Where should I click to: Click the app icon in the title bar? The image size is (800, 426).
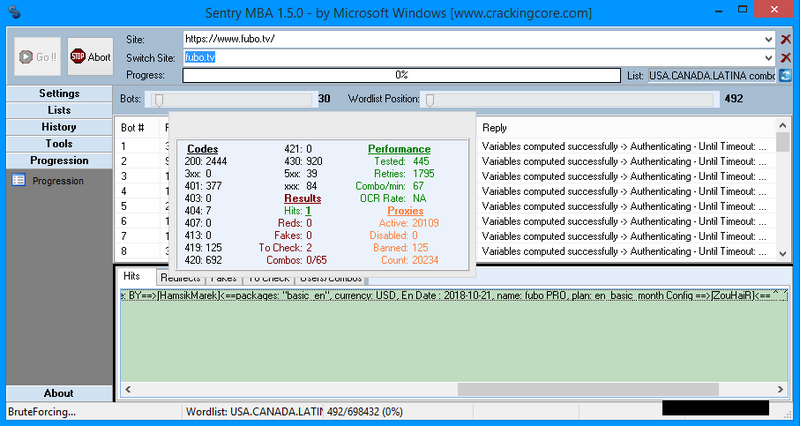15,12
